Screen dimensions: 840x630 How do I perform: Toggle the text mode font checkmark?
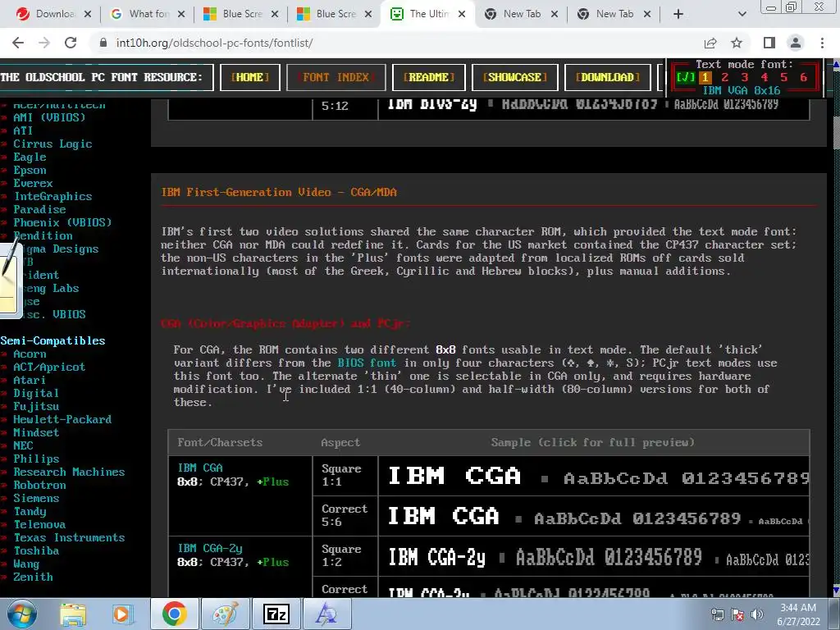[x=685, y=77]
